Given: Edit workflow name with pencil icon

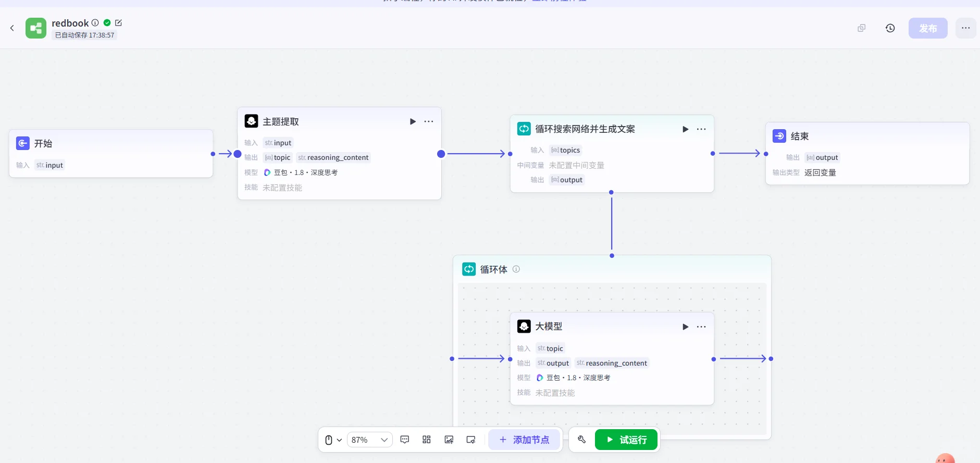Looking at the screenshot, I should (x=118, y=23).
